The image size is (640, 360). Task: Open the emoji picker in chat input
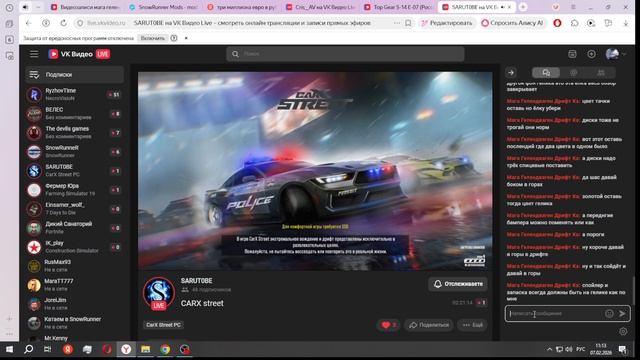click(x=609, y=313)
